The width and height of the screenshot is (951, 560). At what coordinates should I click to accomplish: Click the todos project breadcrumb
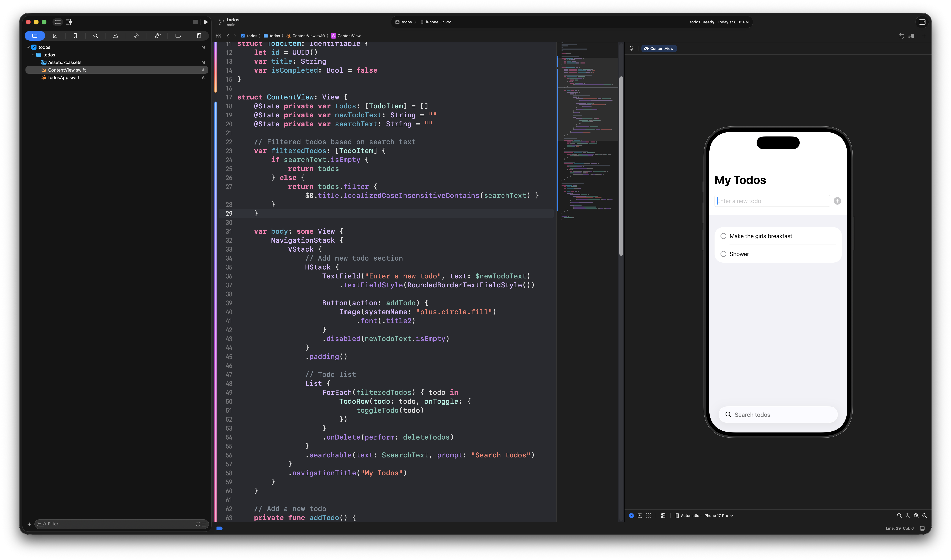[249, 36]
